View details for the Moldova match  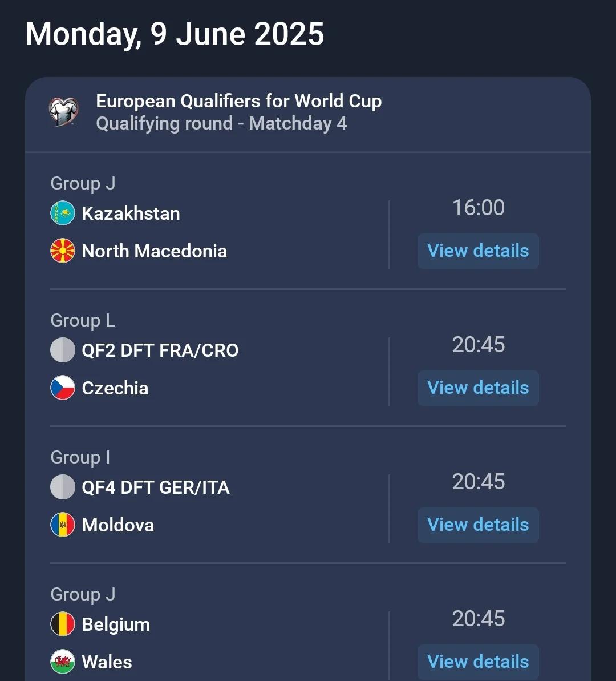click(478, 525)
